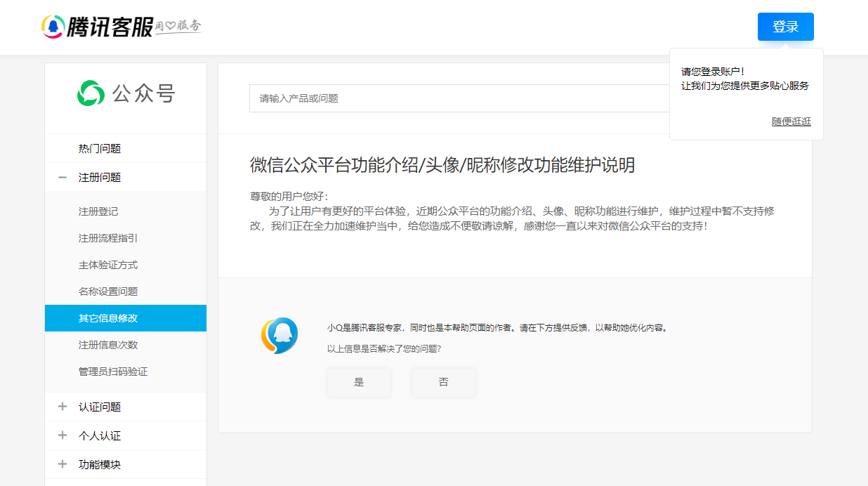Screen dimensions: 868x486
Task: Open the 注册流程指引 sidebar entry
Action: [108, 238]
